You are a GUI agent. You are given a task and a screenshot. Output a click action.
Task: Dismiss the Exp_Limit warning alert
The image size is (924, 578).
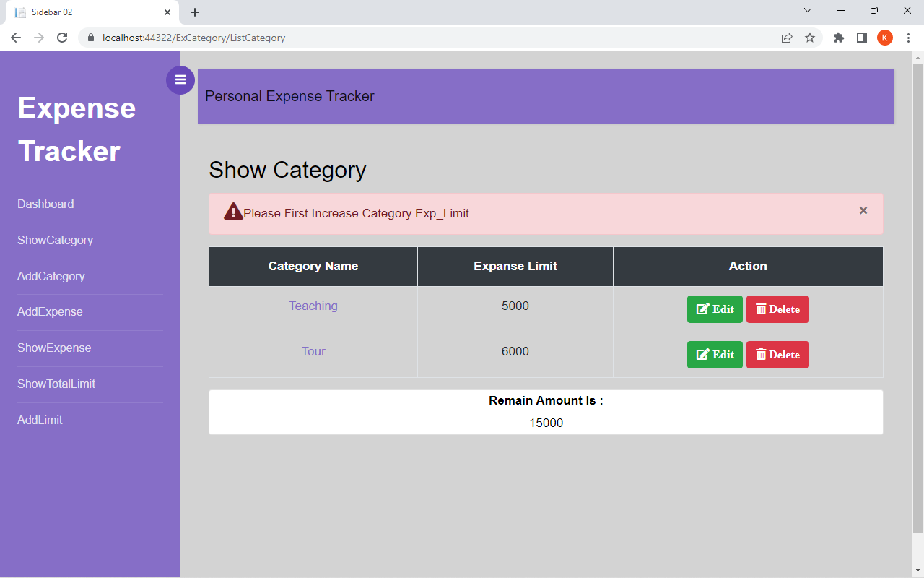tap(863, 210)
